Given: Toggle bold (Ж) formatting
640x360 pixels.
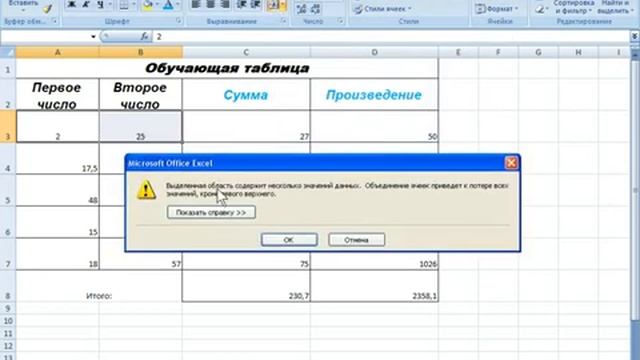Looking at the screenshot, I should click(71, 4).
